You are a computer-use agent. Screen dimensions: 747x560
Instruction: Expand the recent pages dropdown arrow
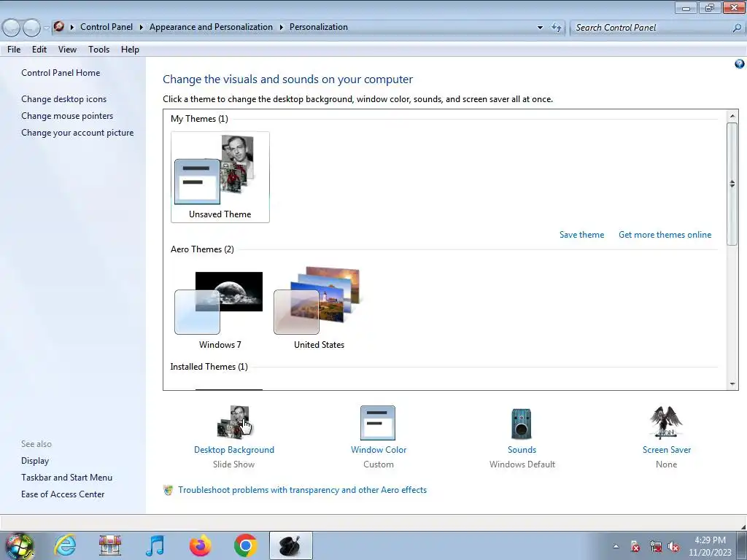(x=46, y=28)
